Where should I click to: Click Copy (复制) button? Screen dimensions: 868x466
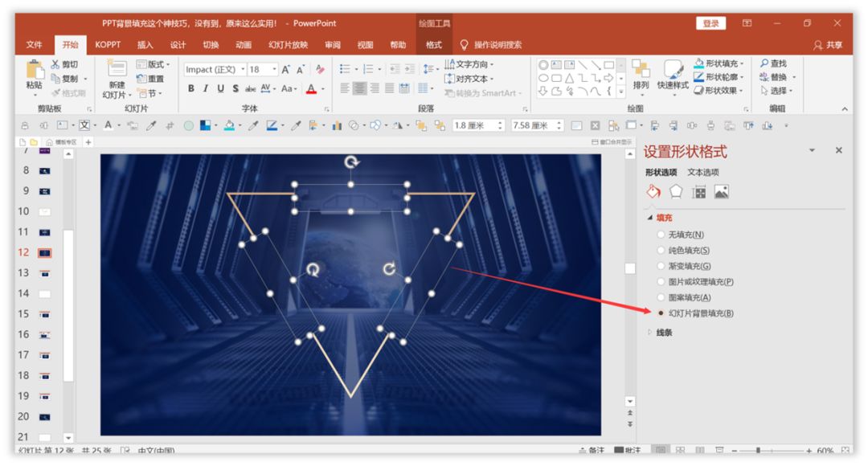[x=65, y=79]
